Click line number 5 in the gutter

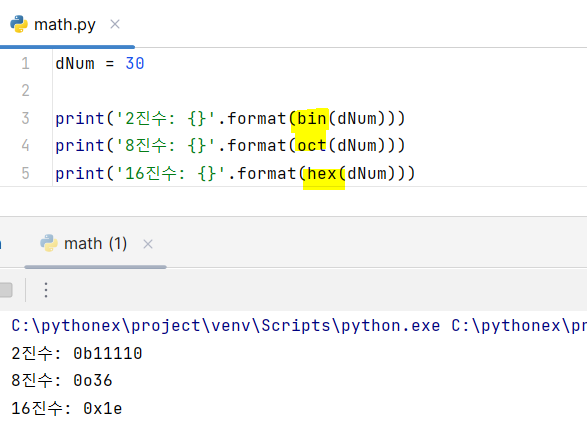pyautogui.click(x=25, y=173)
